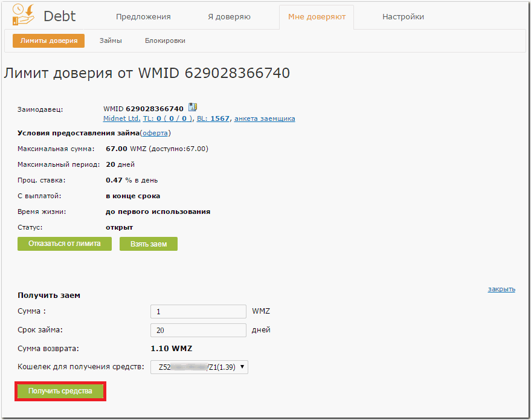Click the BL: 1567 link

(x=213, y=118)
